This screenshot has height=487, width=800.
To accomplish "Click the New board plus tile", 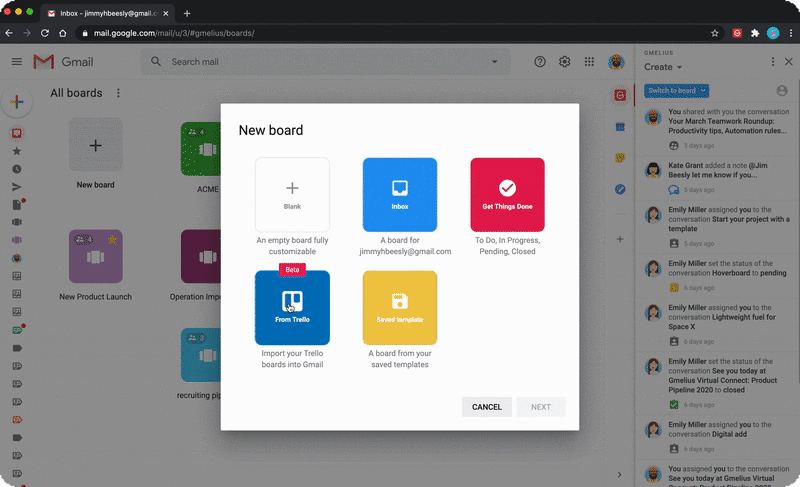I will point(95,145).
